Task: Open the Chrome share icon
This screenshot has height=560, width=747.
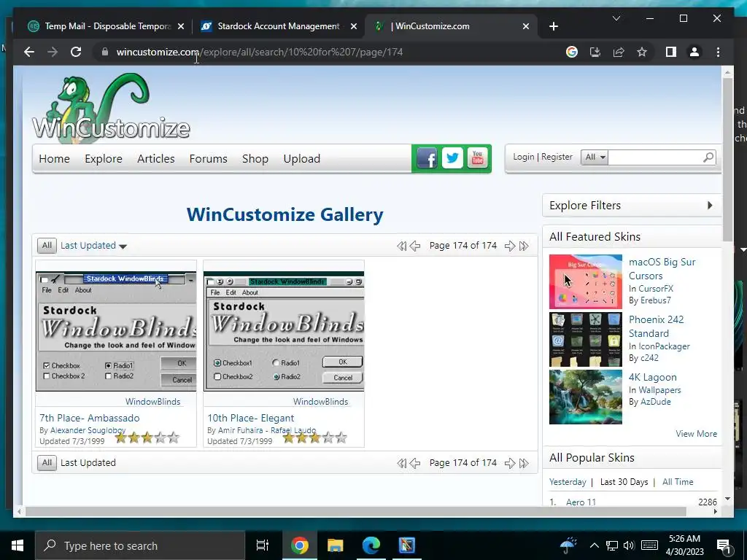Action: coord(619,52)
